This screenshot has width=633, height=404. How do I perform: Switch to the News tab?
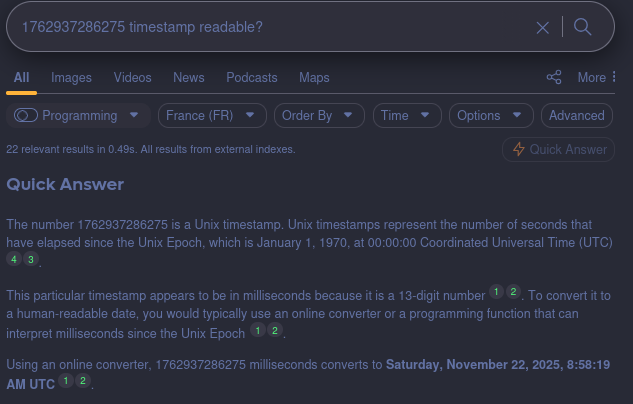tap(189, 77)
